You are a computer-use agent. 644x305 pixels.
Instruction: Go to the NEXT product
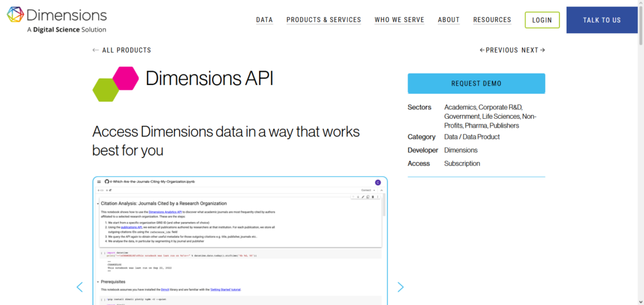tap(533, 50)
